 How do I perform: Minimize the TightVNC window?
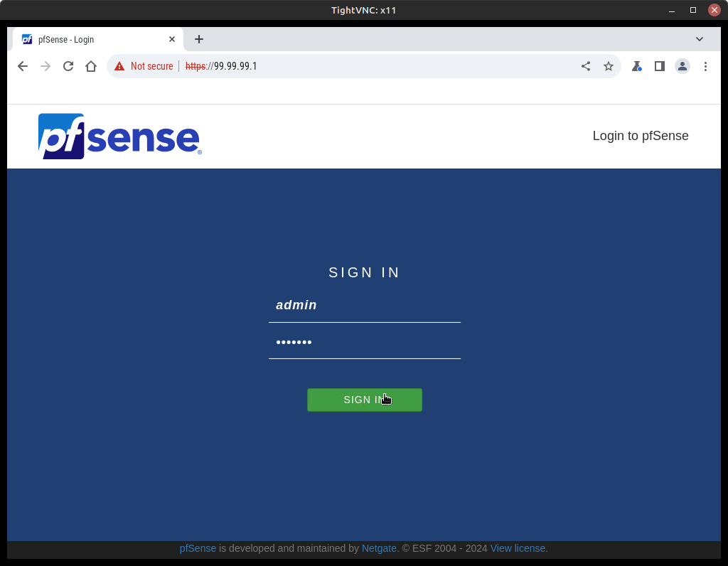pos(672,10)
